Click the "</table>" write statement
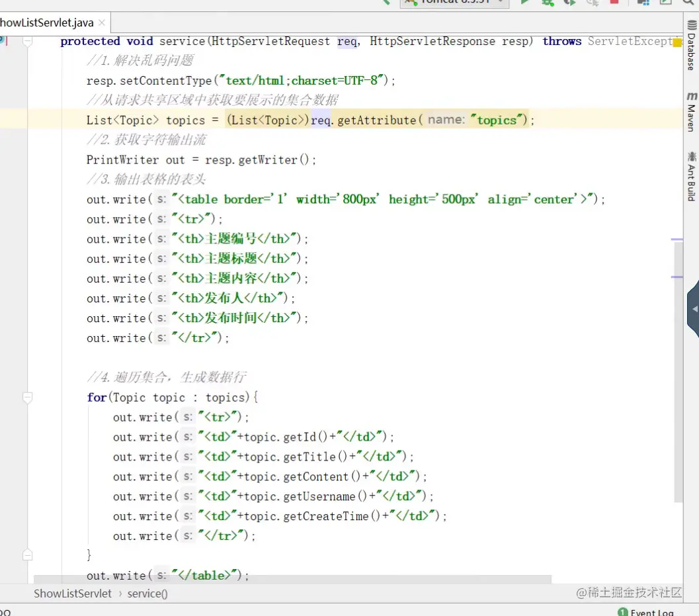Viewport: 699px width, 616px height. coord(167,576)
